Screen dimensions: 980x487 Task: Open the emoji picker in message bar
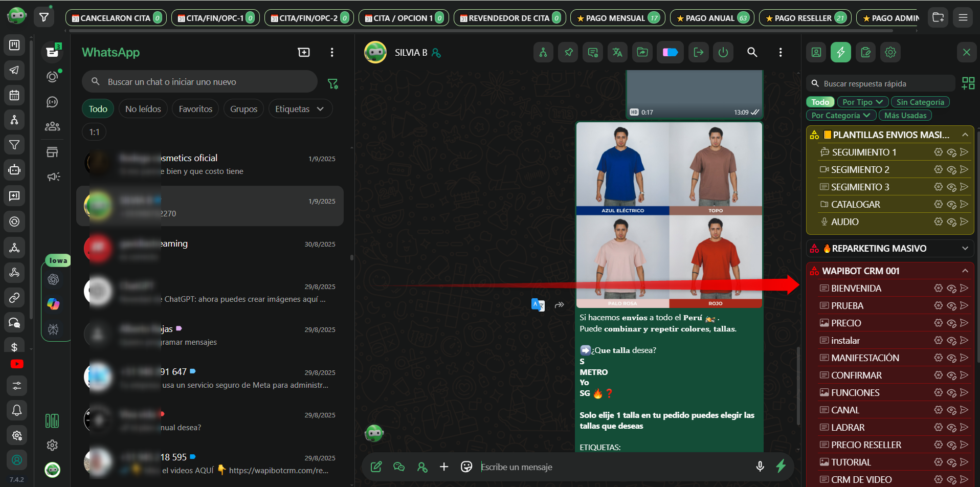[466, 467]
